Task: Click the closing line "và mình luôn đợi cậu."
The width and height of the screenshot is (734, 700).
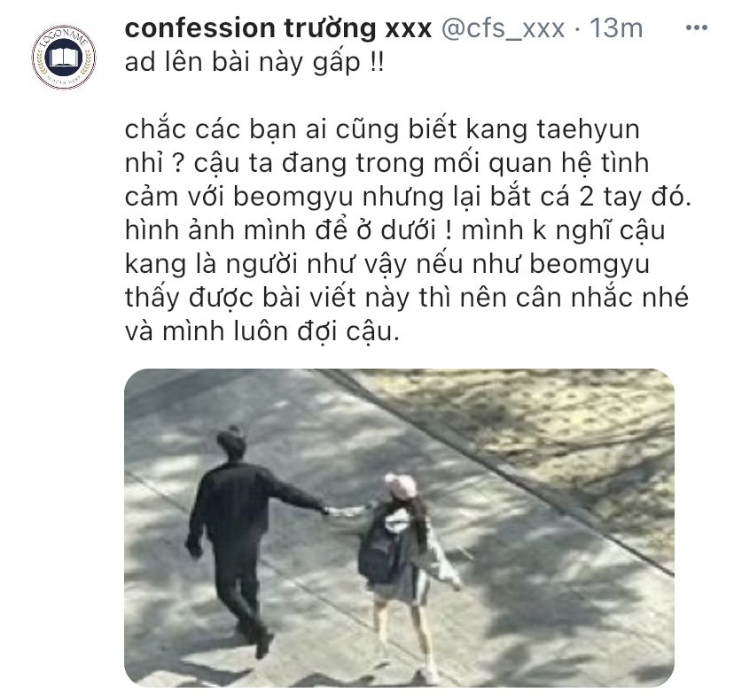Action: pos(262,331)
